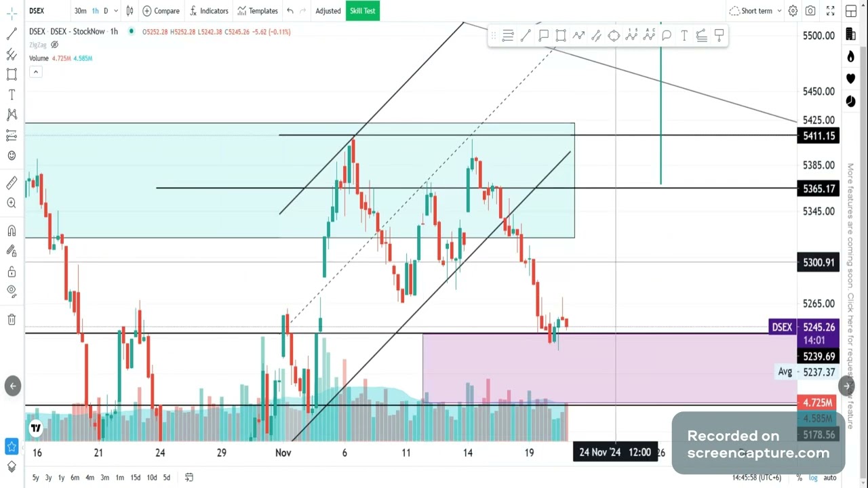Click the green Skill Test button

[363, 11]
